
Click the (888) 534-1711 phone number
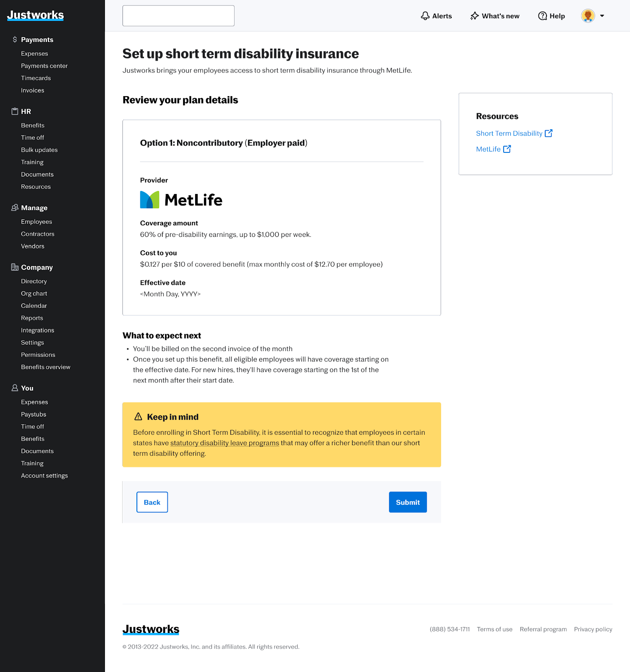point(450,629)
